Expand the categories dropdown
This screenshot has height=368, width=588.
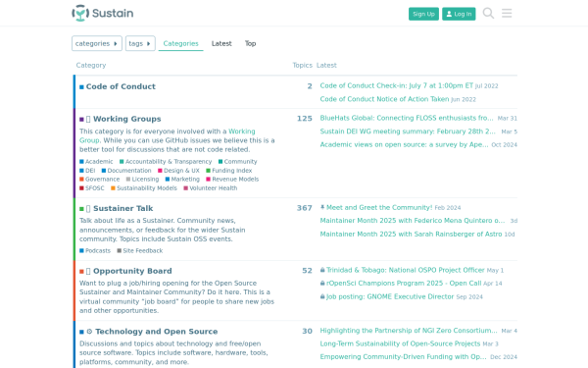[97, 43]
